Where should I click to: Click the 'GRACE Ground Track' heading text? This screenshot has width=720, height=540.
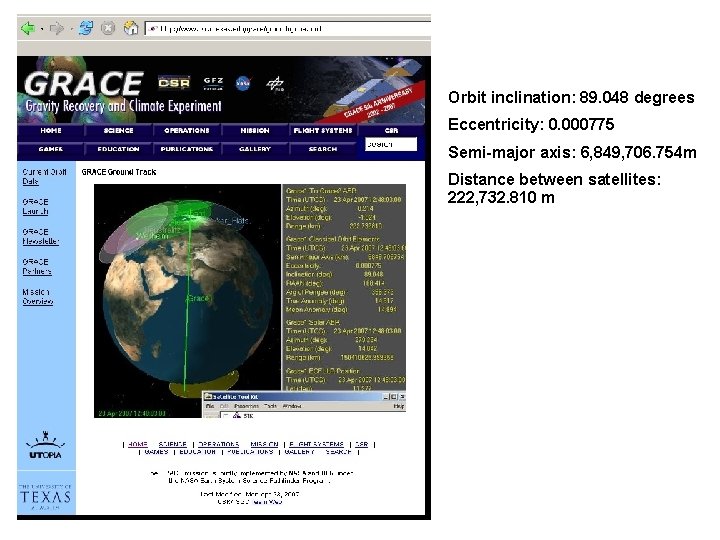pyautogui.click(x=119, y=172)
